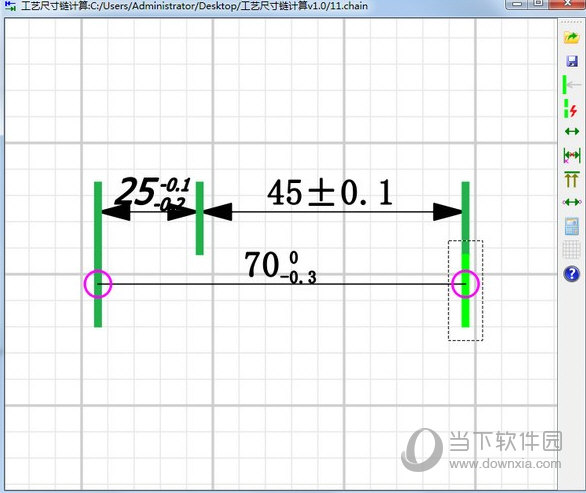The height and width of the screenshot is (493, 586).
Task: Select the 70 0/-0.3 dimension label
Action: [280, 266]
